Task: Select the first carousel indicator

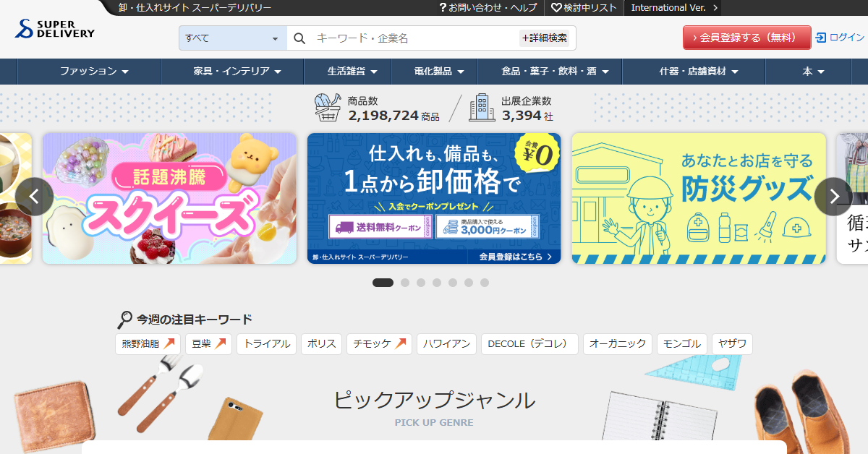Action: pos(383,283)
